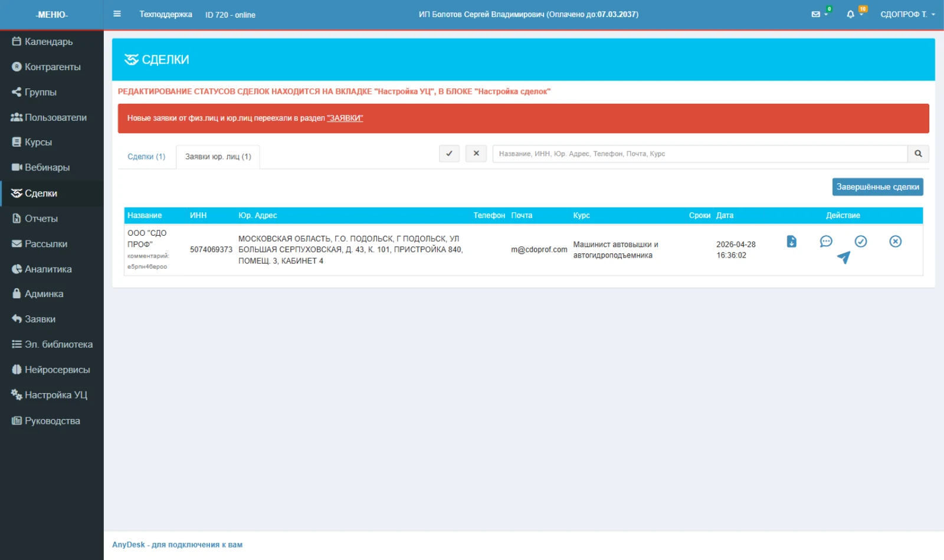Click the checkmark filter button

pyautogui.click(x=449, y=153)
